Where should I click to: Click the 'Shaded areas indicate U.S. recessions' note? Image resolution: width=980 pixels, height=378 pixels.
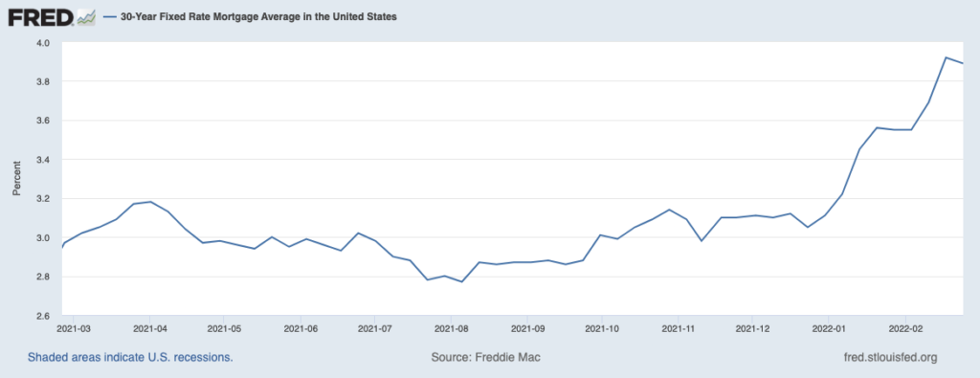coord(130,358)
